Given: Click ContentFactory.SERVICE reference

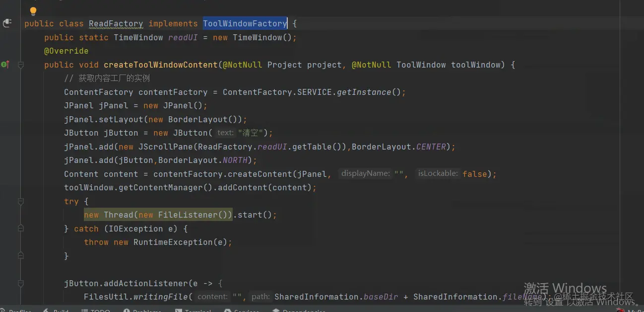Looking at the screenshot, I should click(x=277, y=92).
